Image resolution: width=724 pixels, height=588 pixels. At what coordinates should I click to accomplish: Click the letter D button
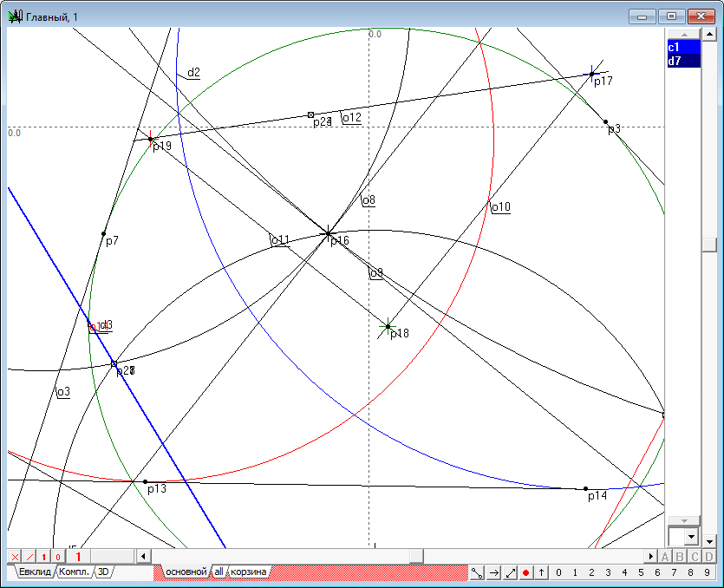pos(708,557)
